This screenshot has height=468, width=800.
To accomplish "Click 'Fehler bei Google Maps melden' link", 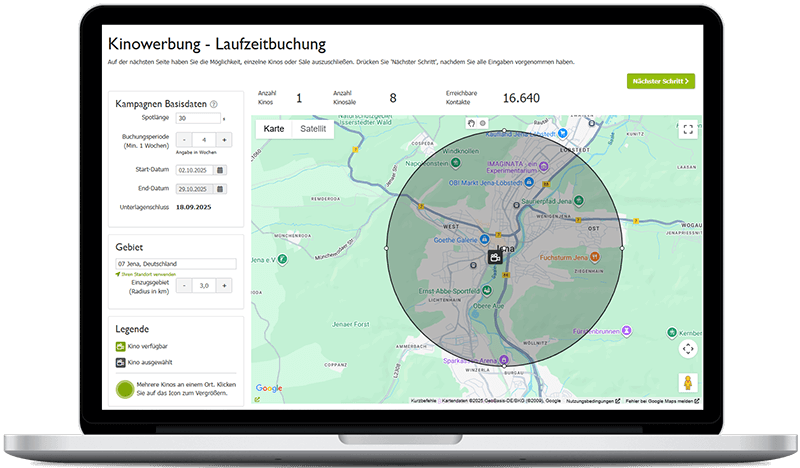I will click(x=662, y=401).
